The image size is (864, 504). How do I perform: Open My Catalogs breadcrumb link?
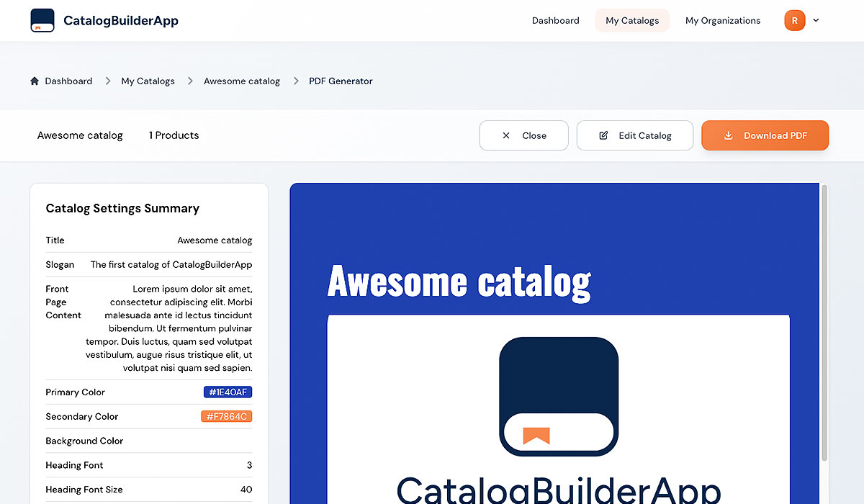148,81
